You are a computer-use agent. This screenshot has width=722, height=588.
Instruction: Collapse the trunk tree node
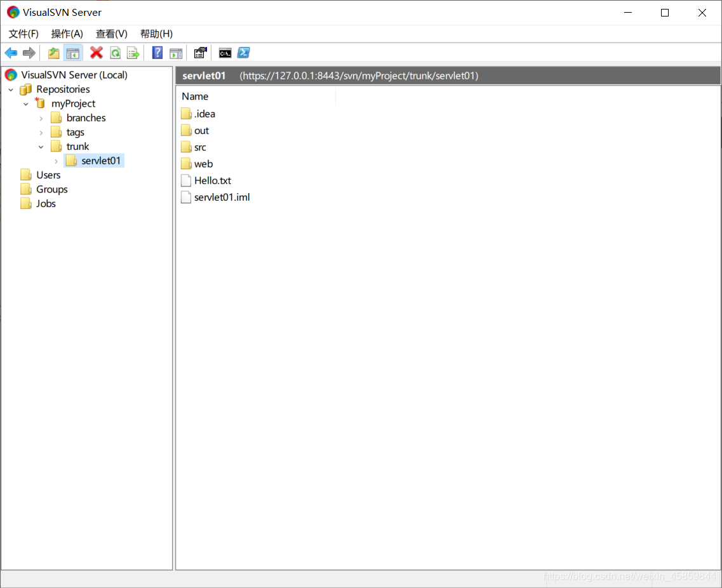(41, 147)
